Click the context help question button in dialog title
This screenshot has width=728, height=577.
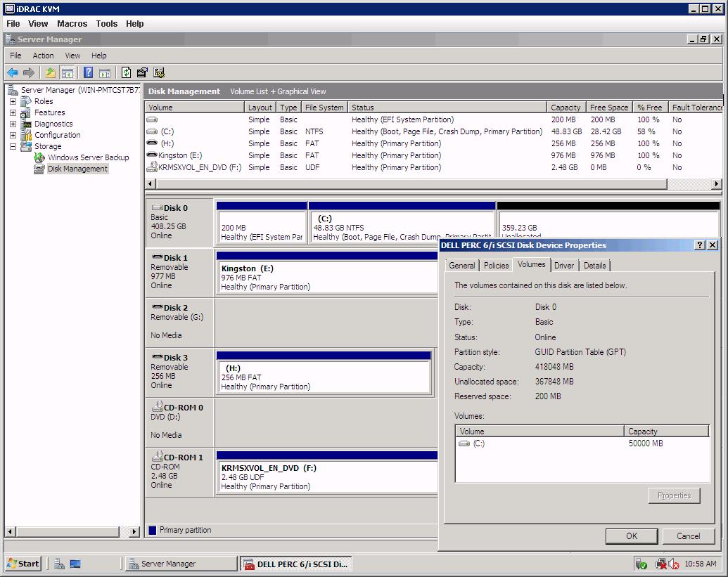point(700,245)
